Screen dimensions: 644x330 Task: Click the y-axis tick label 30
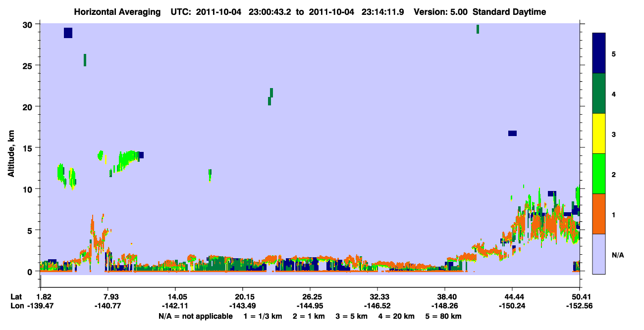28,24
